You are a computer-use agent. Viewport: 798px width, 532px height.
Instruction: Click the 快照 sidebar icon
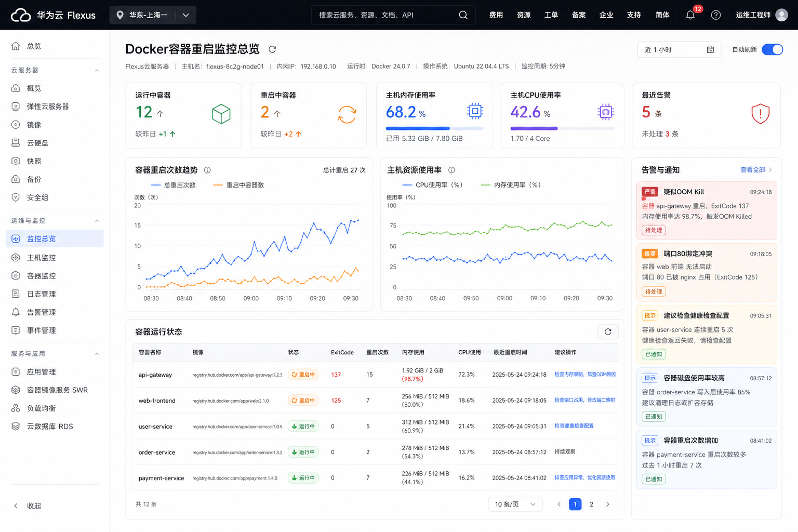[x=16, y=161]
